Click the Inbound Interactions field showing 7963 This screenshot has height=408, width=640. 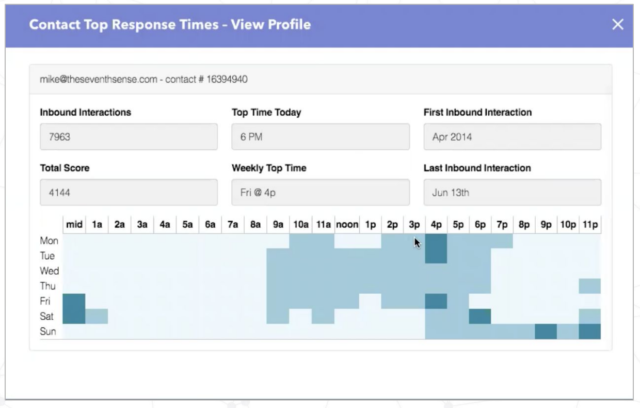tap(128, 137)
